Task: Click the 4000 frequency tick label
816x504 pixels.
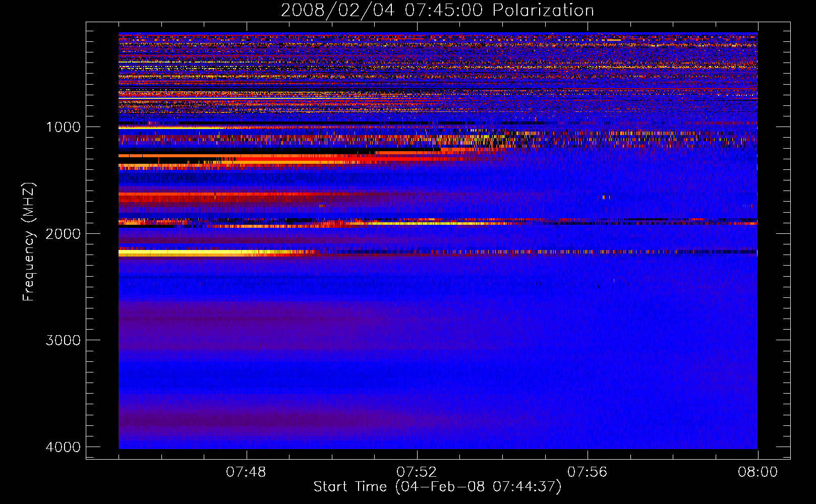Action: tap(63, 447)
